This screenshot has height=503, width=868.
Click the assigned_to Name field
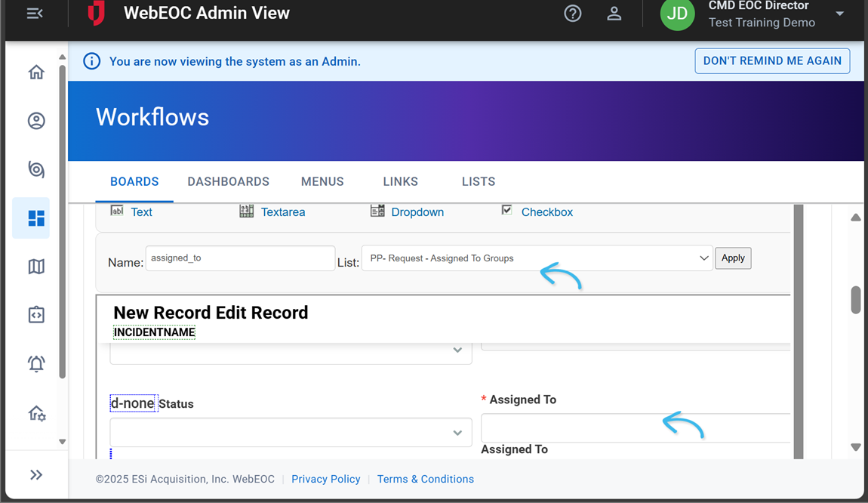(x=240, y=258)
